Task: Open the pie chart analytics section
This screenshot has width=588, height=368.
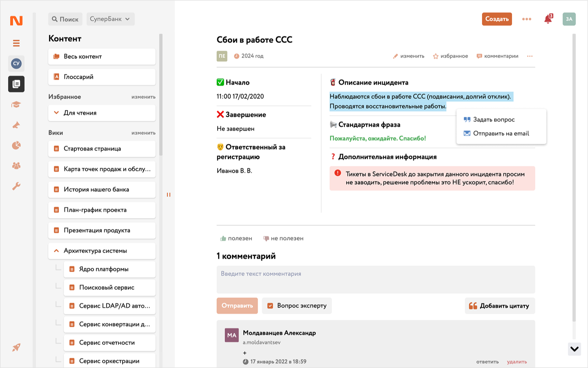Action: [x=16, y=145]
